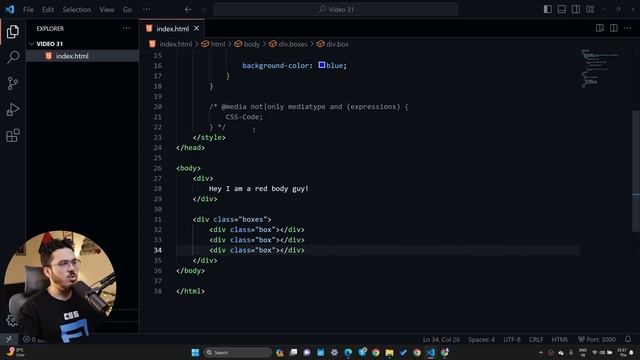Open the Selection menu

pyautogui.click(x=77, y=9)
